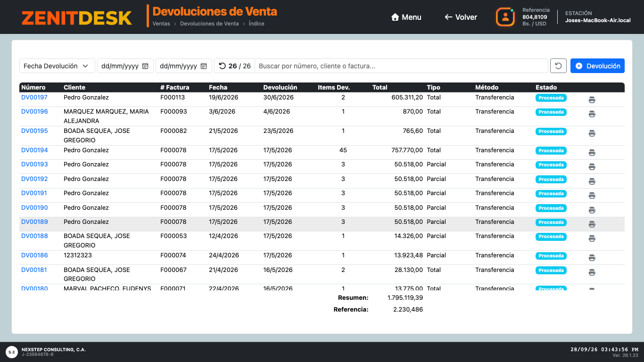Click the ZENITDESK logo
The width and height of the screenshot is (644, 362).
pos(77,17)
